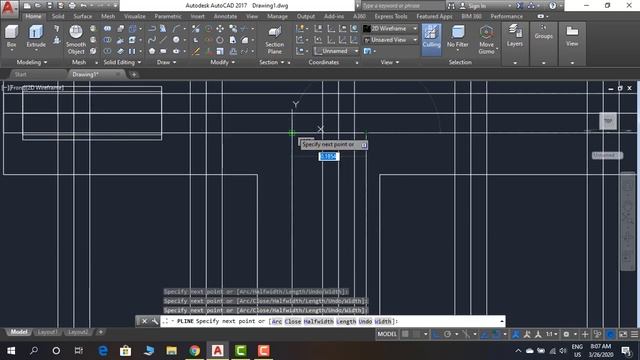Switch to the Home ribbon tab
The image size is (640, 360).
[x=33, y=16]
